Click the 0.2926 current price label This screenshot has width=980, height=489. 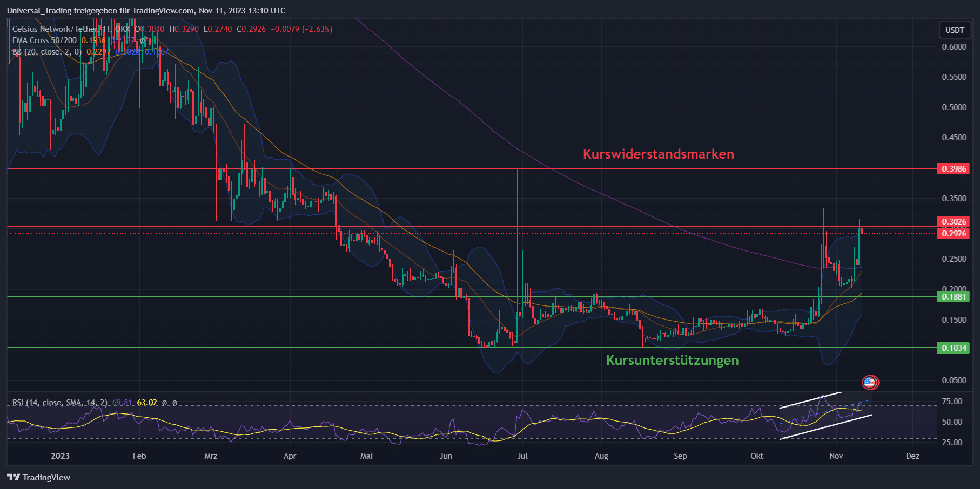point(954,234)
